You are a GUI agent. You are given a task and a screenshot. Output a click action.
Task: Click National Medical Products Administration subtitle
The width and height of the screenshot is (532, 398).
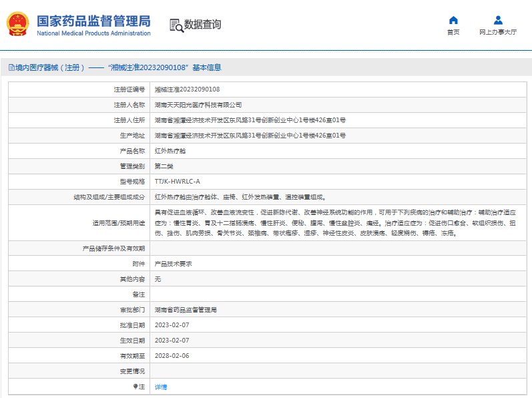tap(93, 33)
